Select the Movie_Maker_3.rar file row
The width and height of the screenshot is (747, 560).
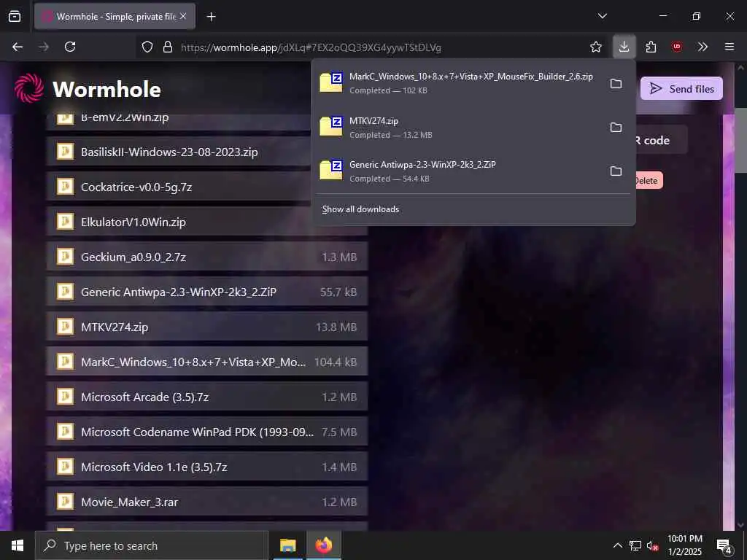coord(207,502)
